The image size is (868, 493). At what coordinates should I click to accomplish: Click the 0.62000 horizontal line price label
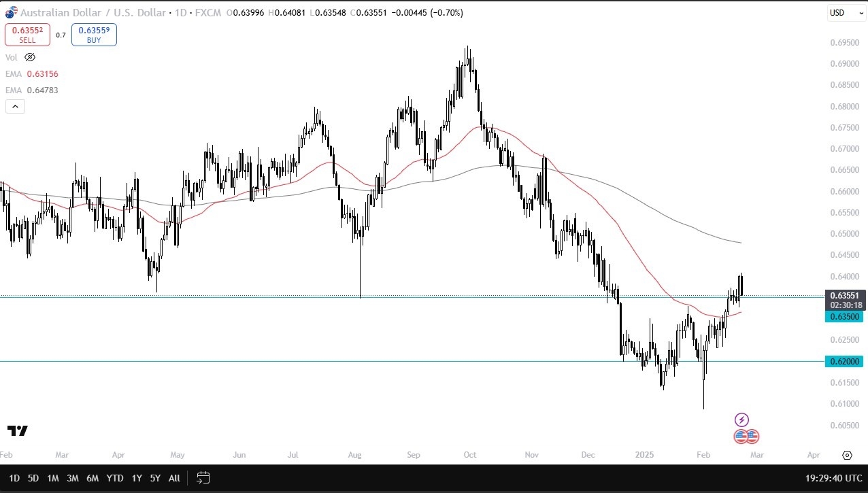(844, 362)
